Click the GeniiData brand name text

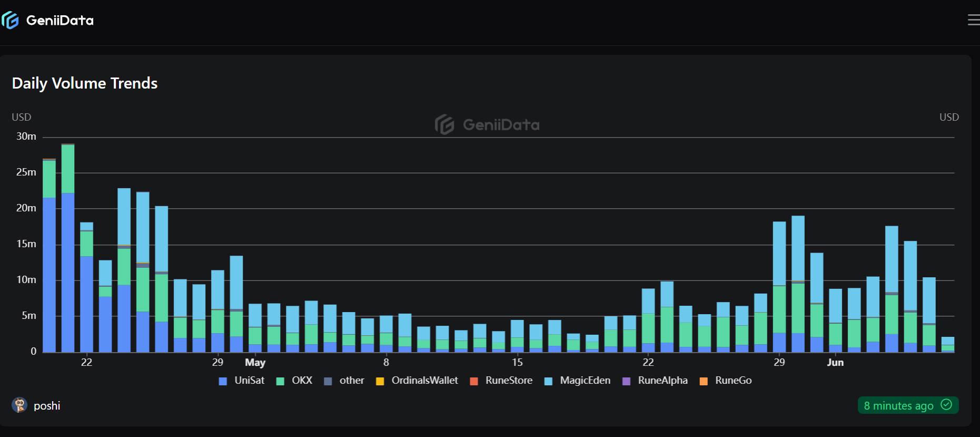click(x=60, y=21)
